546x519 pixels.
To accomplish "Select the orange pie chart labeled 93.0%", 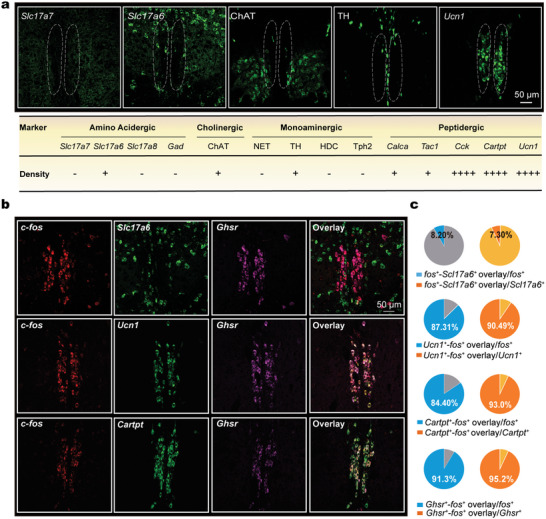I will [500, 395].
